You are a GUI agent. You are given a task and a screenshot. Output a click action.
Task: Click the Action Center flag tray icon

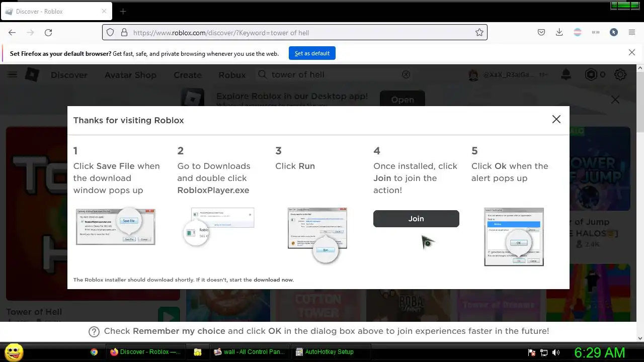tap(531, 352)
